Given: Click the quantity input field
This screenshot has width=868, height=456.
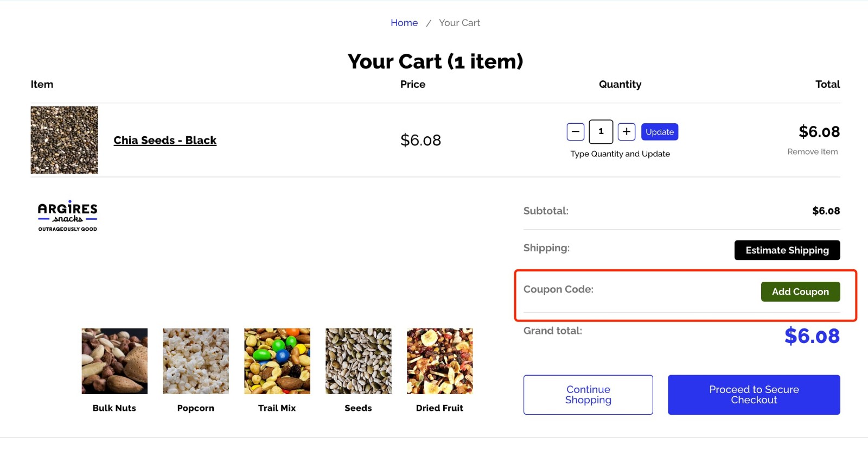Looking at the screenshot, I should coord(601,131).
